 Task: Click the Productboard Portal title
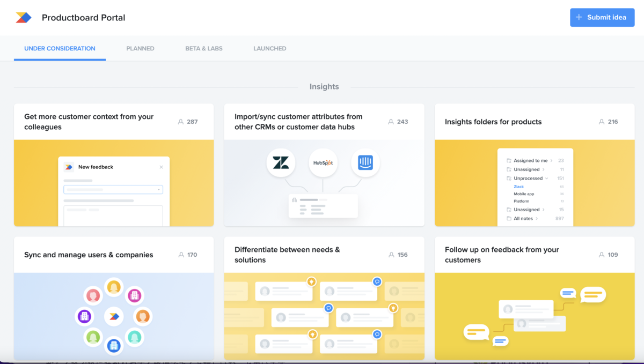click(83, 18)
